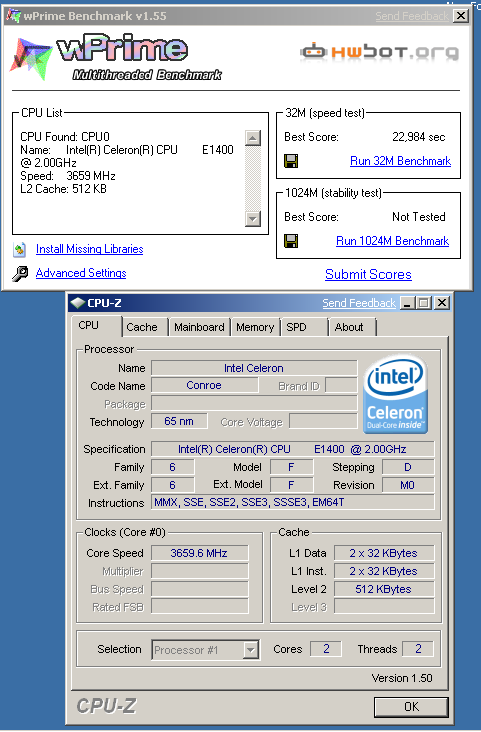Open the HWBOT.org logo link
The height and width of the screenshot is (732, 481).
tap(379, 51)
